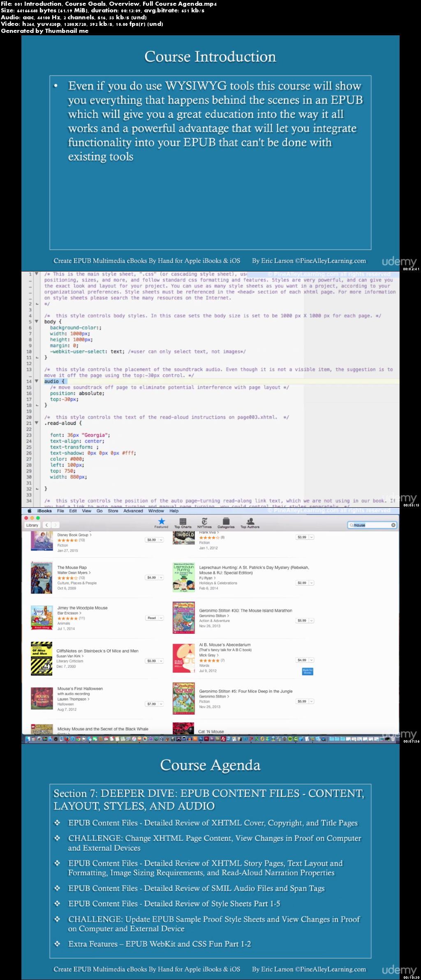Open Mick Gray author link
This screenshot has width=421, height=980.
(209, 655)
